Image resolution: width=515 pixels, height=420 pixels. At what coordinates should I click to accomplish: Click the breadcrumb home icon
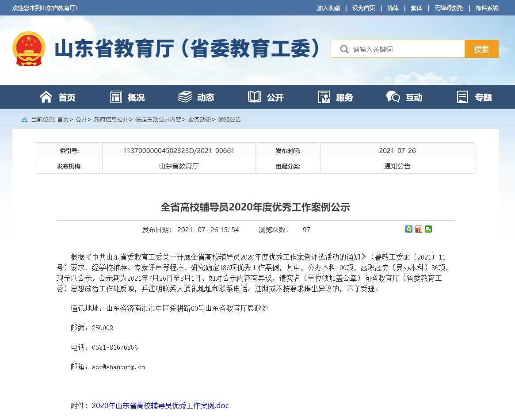point(24,119)
